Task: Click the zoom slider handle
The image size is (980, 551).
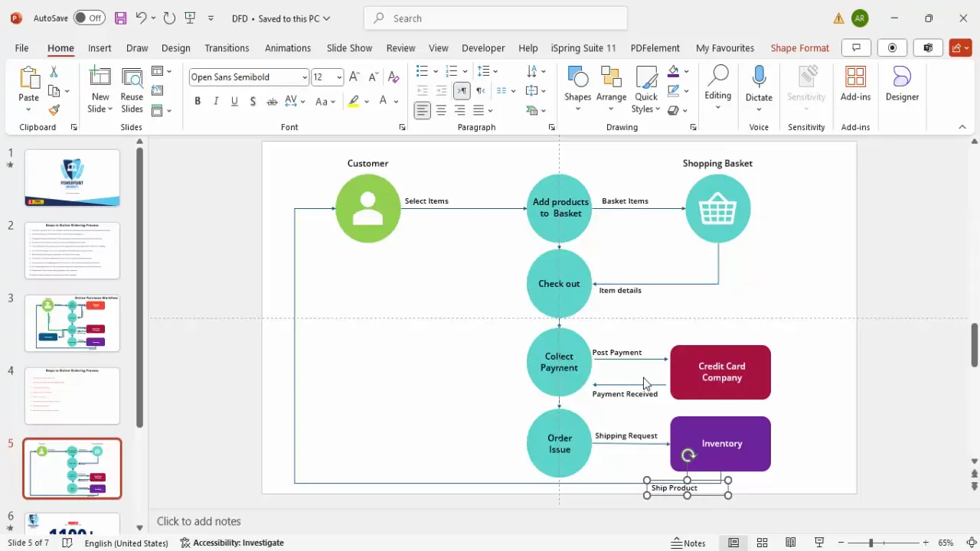Action: (871, 543)
